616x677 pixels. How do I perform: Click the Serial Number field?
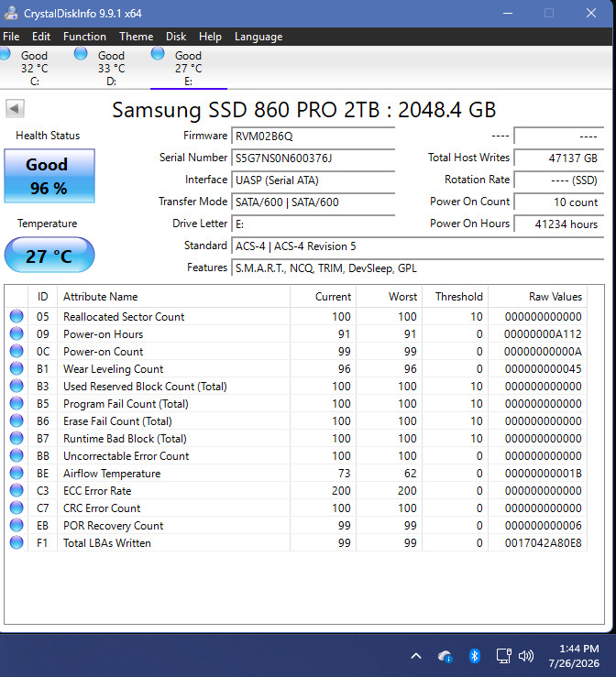coord(313,158)
